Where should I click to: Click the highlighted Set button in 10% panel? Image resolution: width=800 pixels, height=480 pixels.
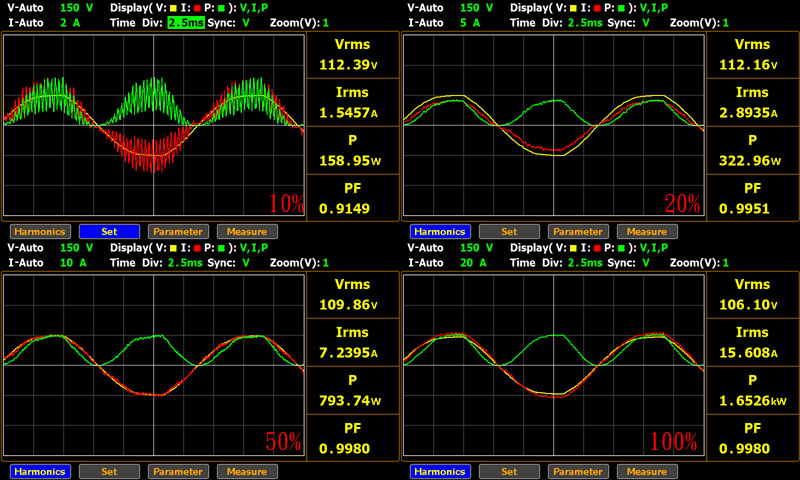(109, 232)
